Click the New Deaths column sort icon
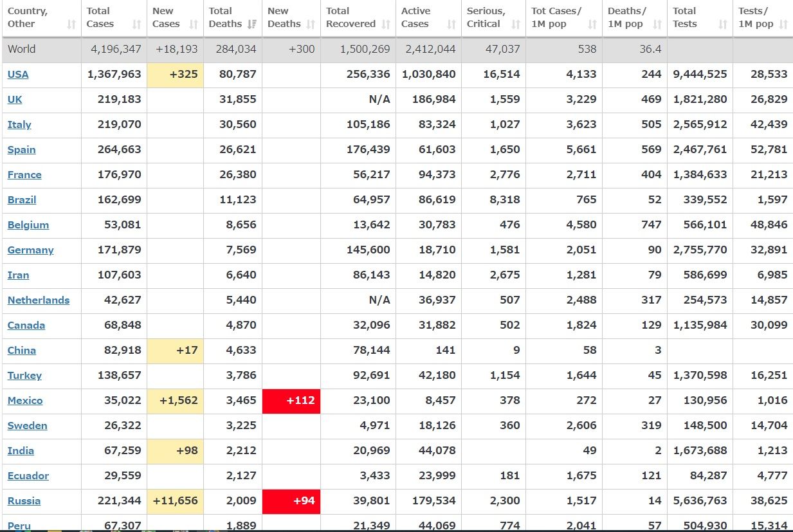793x532 pixels. pos(311,24)
